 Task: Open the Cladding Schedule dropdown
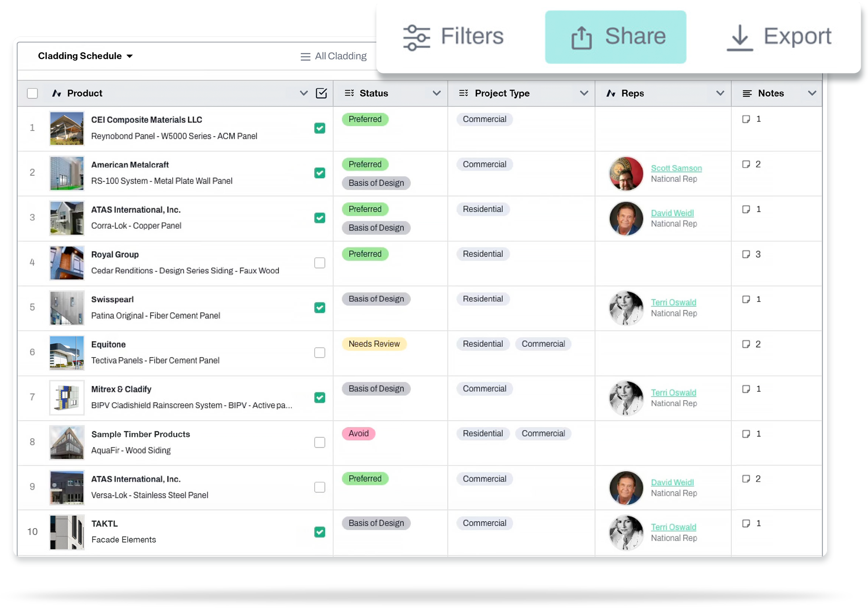point(85,56)
